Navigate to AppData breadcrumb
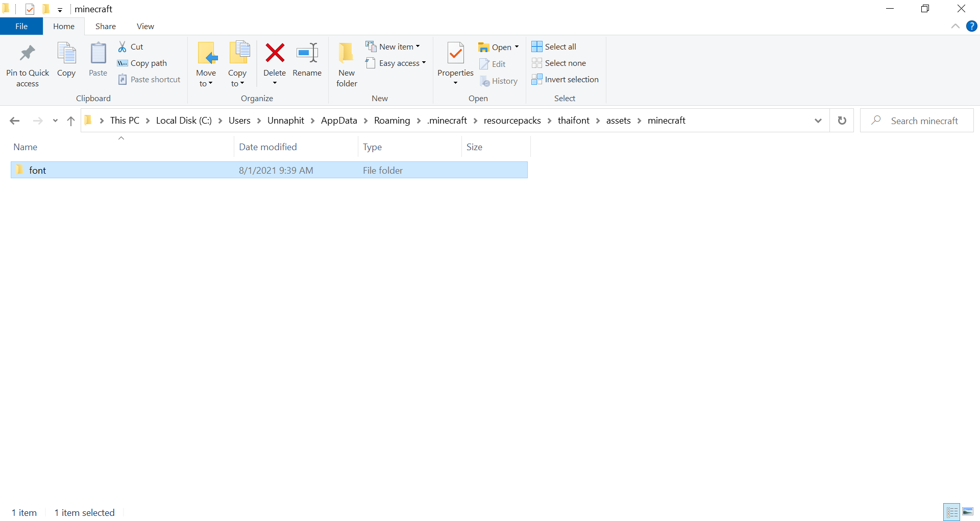980x521 pixels. (339, 120)
